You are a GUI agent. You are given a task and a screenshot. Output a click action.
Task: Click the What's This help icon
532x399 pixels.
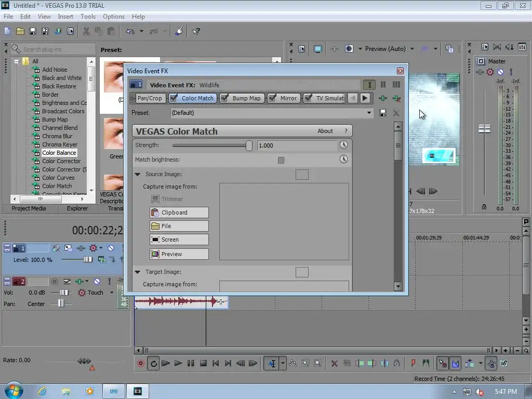196,31
